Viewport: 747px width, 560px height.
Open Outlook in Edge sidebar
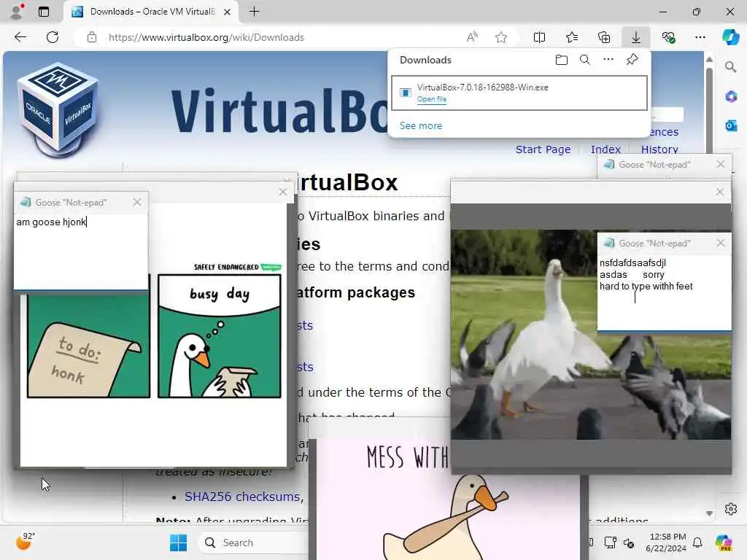[x=731, y=125]
